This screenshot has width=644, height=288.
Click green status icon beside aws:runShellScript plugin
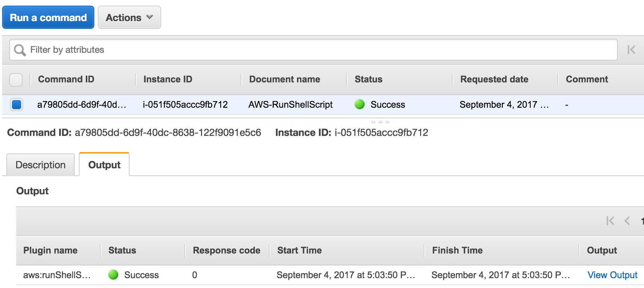(x=113, y=275)
